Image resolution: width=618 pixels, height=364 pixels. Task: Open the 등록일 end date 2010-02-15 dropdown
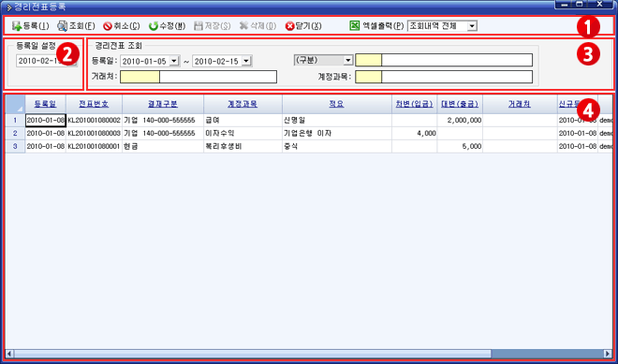(246, 61)
